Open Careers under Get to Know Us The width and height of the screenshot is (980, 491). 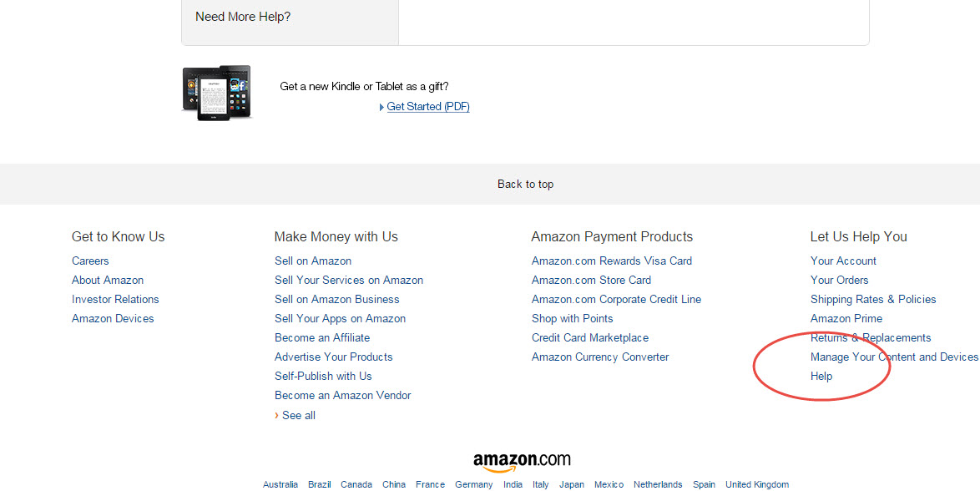[89, 261]
